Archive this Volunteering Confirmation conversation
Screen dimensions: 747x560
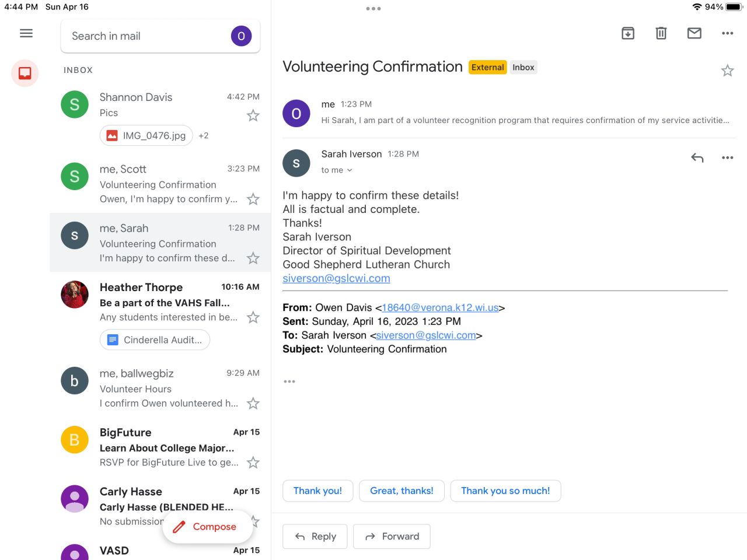point(628,33)
